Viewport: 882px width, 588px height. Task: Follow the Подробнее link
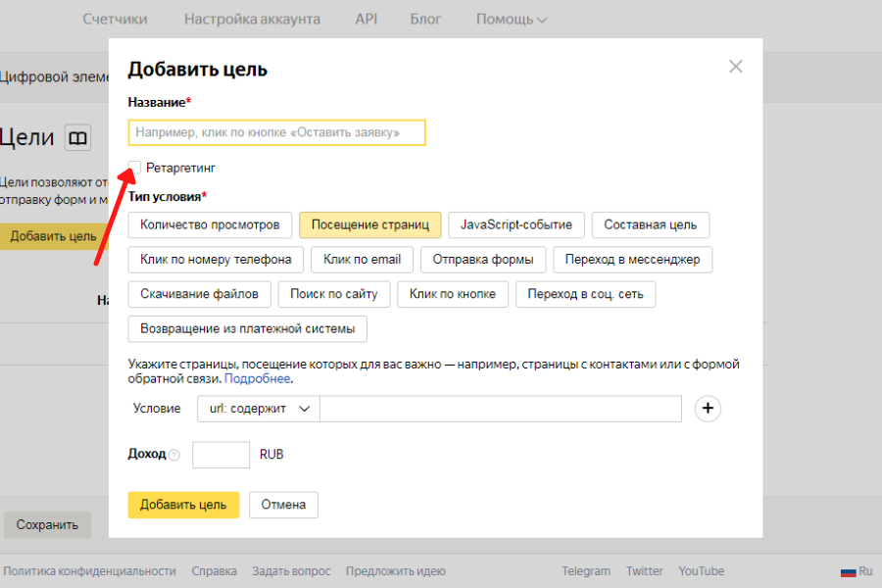257,378
